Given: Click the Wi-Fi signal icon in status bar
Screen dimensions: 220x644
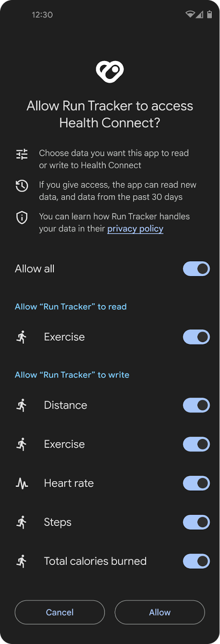Looking at the screenshot, I should point(190,14).
